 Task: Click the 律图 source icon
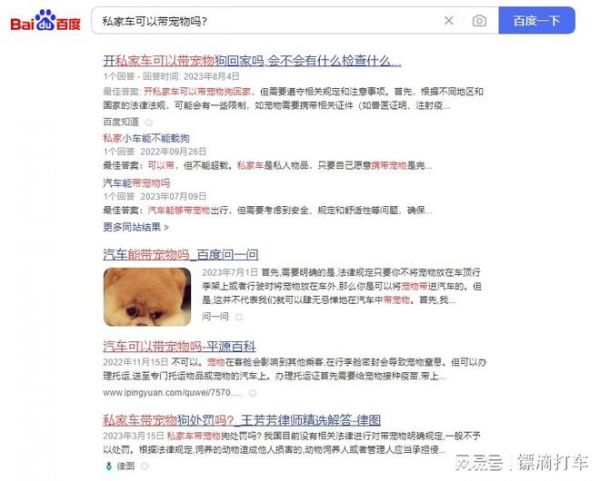tap(109, 466)
